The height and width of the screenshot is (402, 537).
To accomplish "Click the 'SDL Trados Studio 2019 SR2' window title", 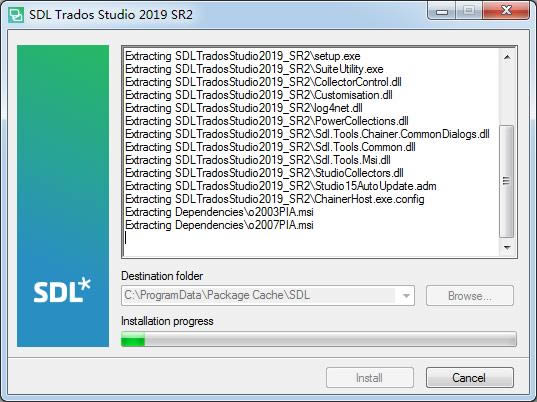I will 111,15.
